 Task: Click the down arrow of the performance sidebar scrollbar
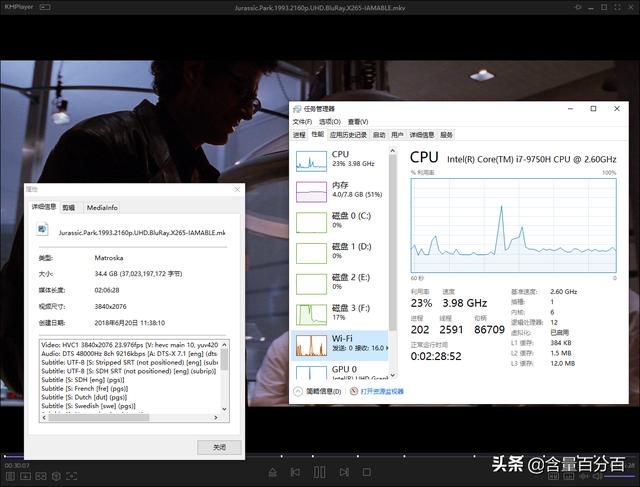[x=393, y=376]
